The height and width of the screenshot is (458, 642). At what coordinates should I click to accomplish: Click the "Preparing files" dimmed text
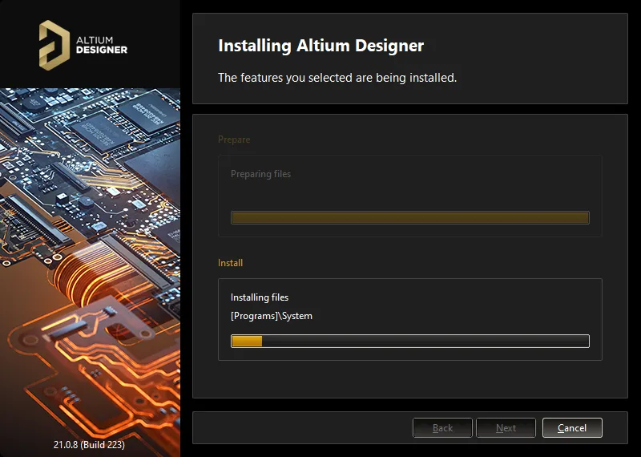tap(261, 174)
